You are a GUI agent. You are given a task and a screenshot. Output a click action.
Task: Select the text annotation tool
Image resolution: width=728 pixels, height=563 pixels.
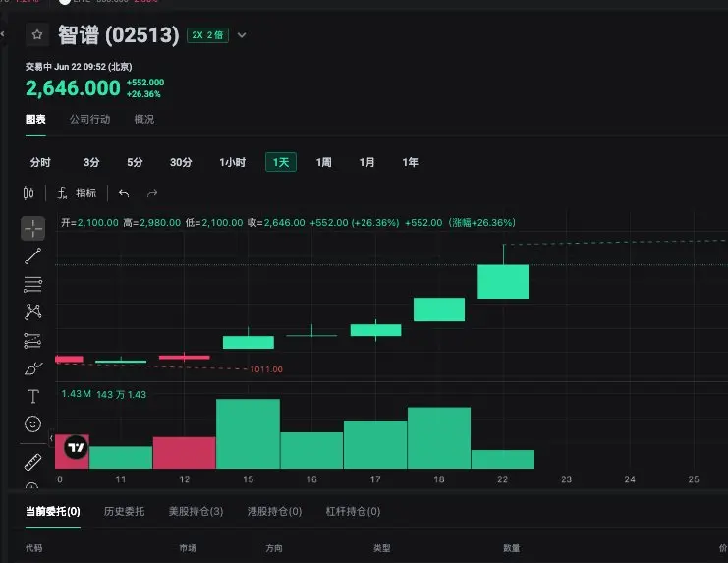33,396
